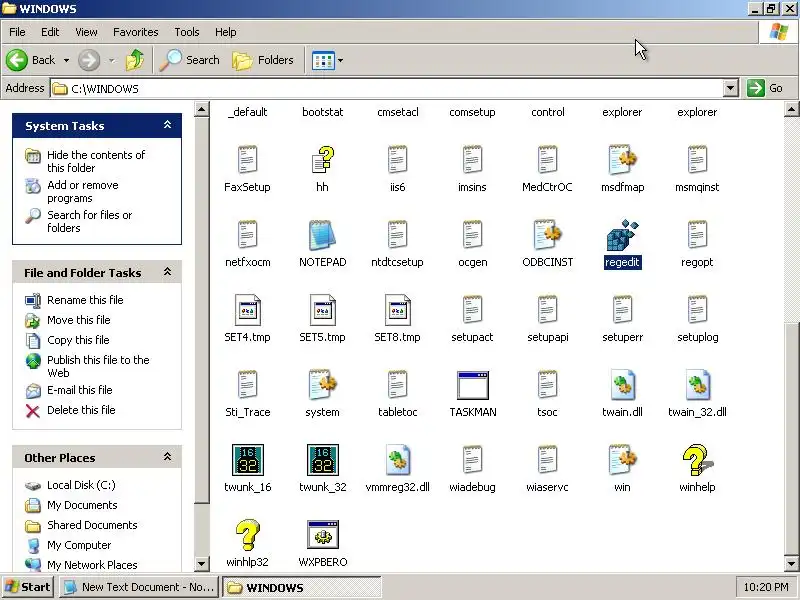The height and width of the screenshot is (600, 800).
Task: Select the SET8.tmp file icon
Action: click(397, 310)
